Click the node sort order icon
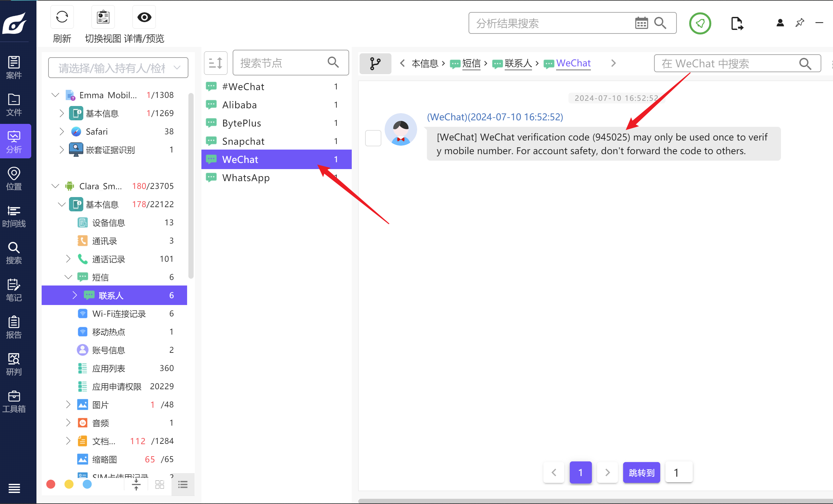 (x=216, y=63)
